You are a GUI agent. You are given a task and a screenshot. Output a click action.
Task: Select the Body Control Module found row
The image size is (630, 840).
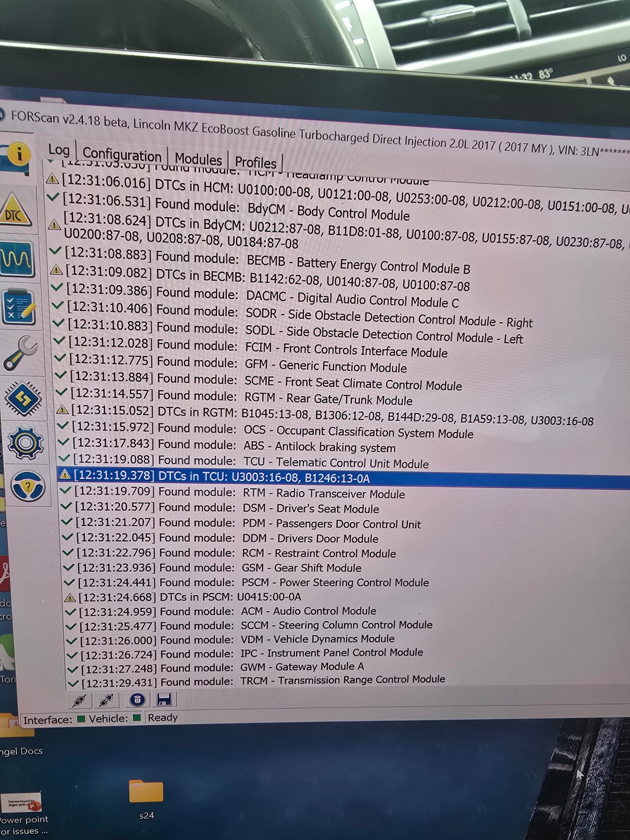[228, 207]
